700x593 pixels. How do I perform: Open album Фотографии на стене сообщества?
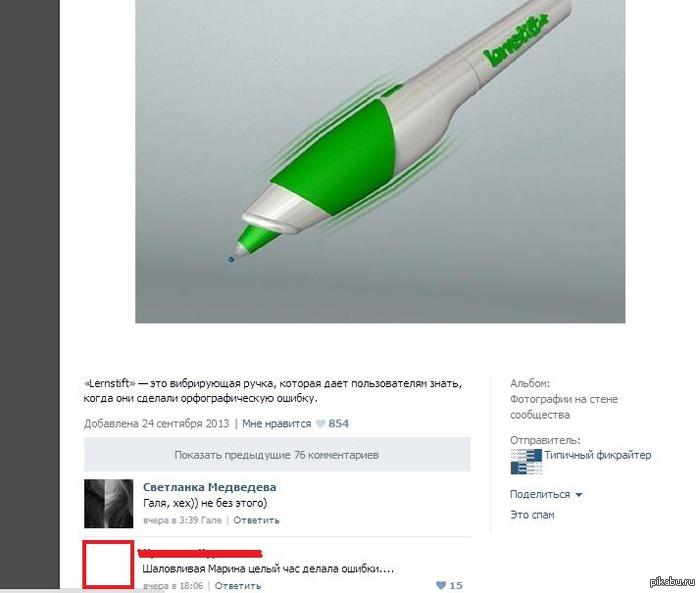564,407
